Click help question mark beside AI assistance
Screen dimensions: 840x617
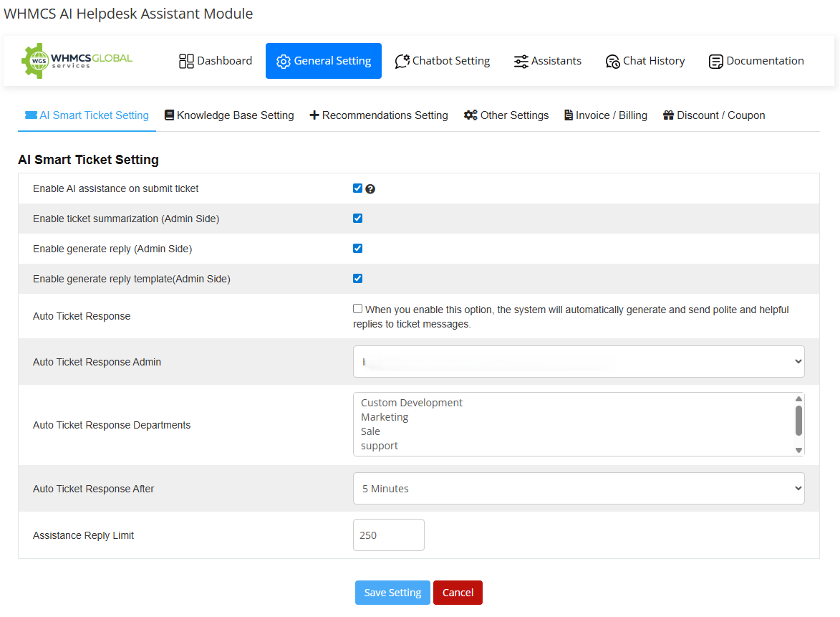370,189
